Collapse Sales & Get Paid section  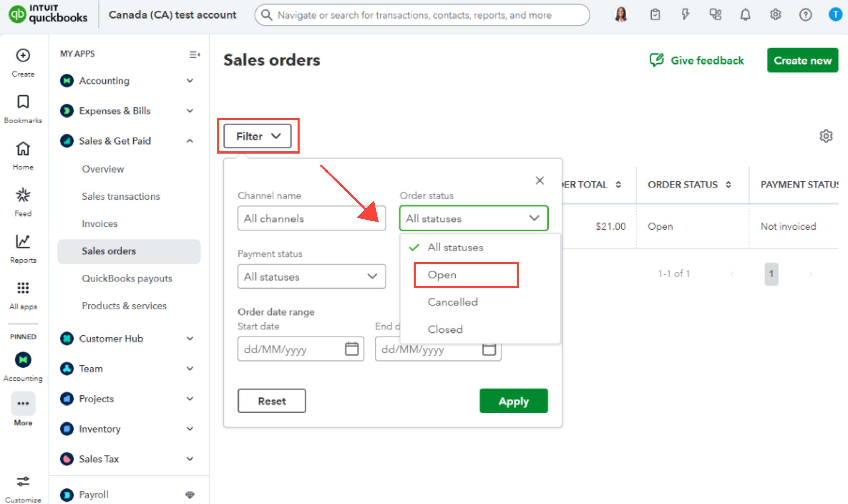pyautogui.click(x=190, y=141)
